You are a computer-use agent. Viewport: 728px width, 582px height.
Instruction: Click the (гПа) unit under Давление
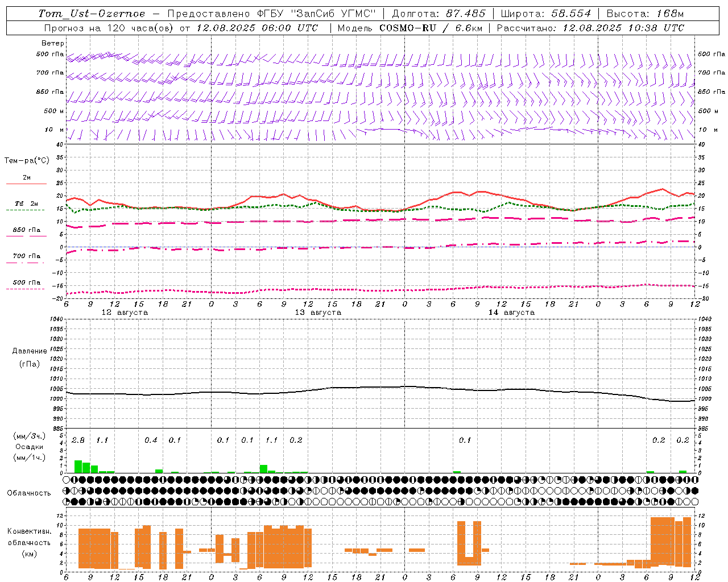(x=30, y=364)
